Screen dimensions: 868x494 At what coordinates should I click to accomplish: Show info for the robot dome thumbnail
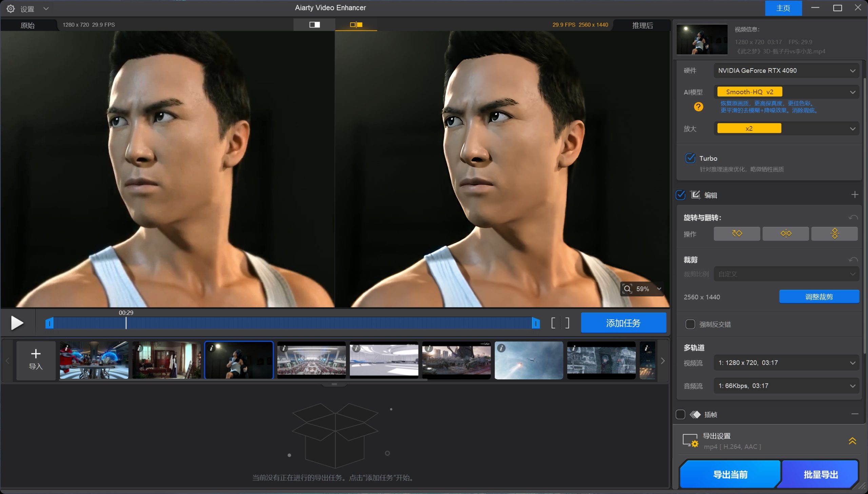click(66, 348)
